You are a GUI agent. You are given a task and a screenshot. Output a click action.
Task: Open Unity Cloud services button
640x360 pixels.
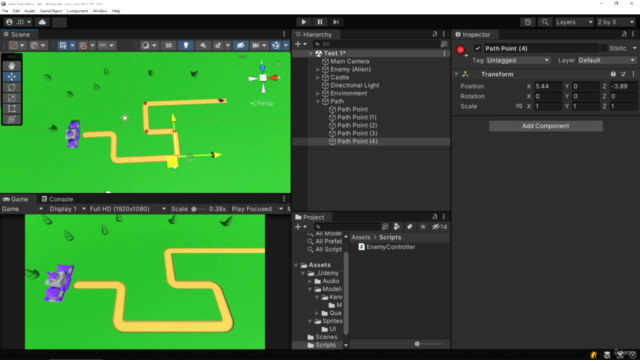[42, 22]
